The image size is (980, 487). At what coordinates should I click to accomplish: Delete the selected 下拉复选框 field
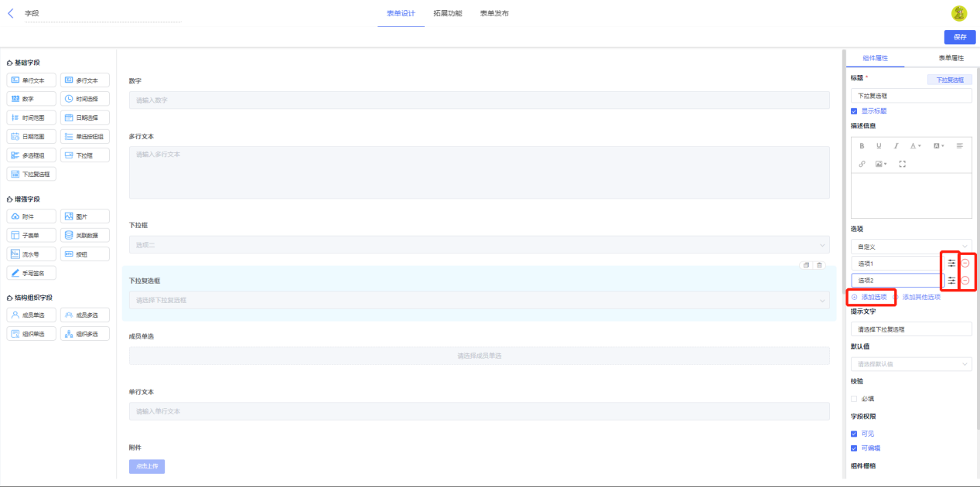820,265
